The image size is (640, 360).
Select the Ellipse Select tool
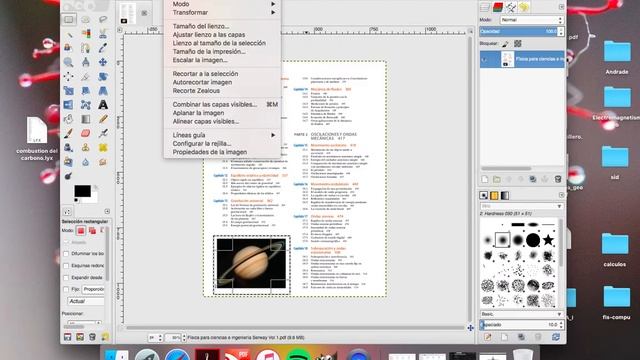tap(86, 19)
